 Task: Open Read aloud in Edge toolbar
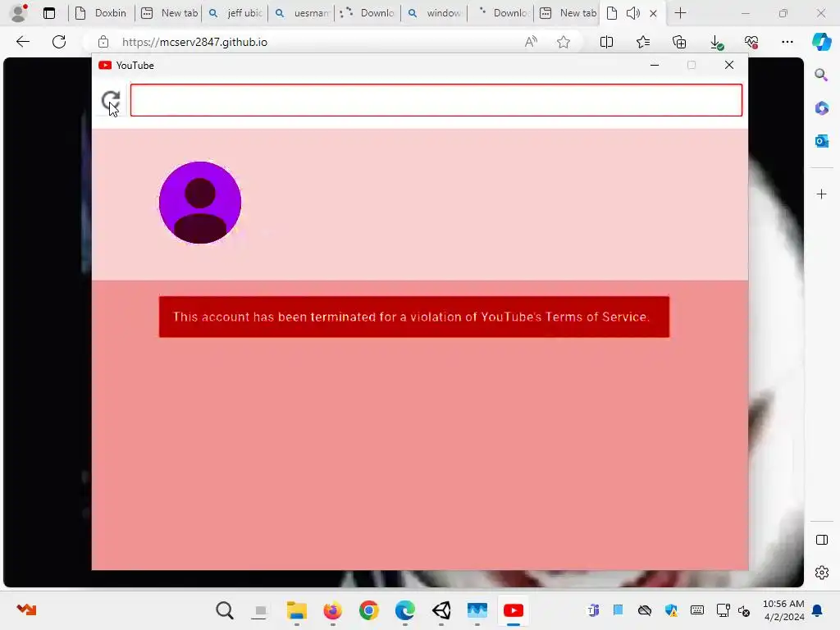tap(531, 42)
